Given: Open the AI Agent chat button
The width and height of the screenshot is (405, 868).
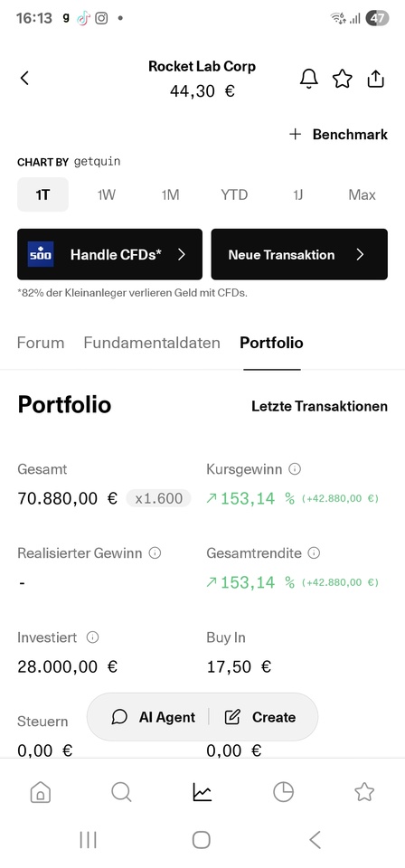Looking at the screenshot, I should pos(154,717).
